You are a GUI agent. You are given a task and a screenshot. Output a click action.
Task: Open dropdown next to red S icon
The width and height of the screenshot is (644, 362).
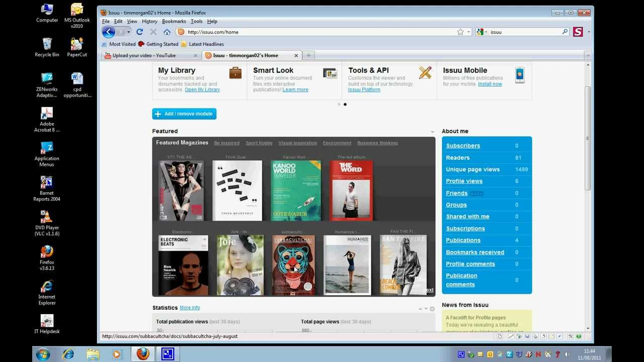(x=589, y=32)
